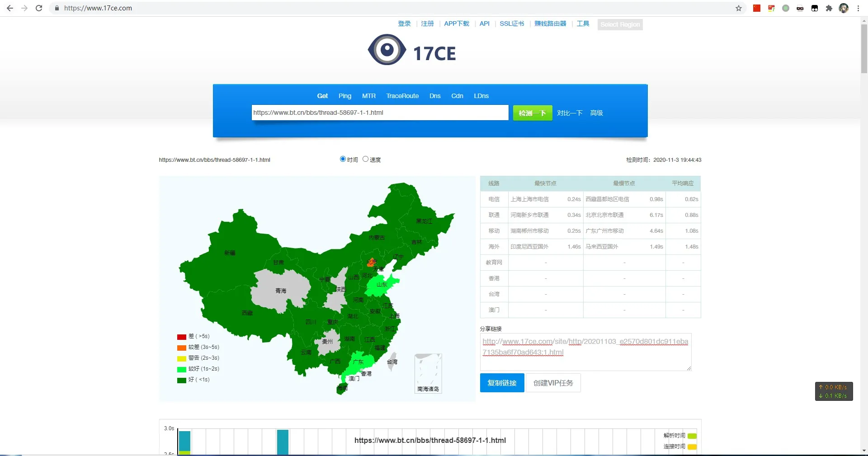Open the Chrome three-dot menu

point(858,8)
